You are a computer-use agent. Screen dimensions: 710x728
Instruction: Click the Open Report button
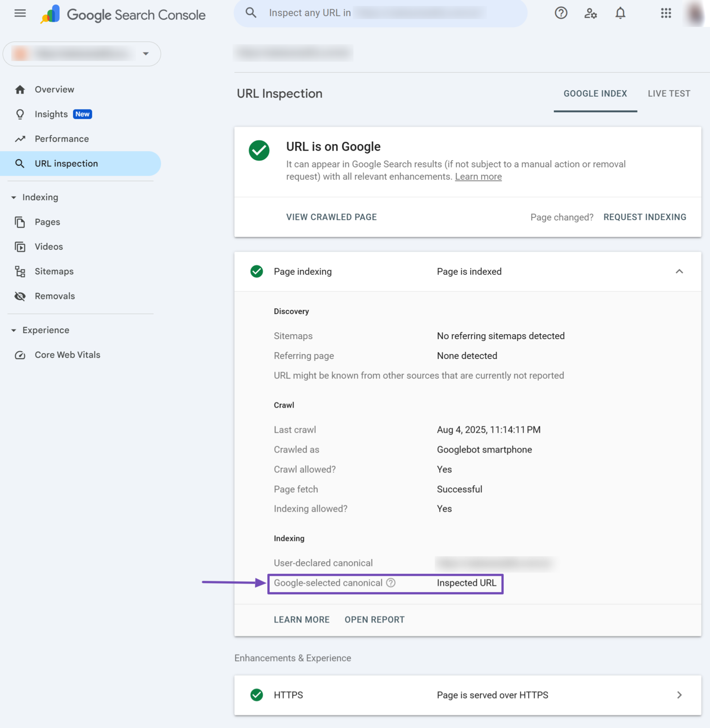point(374,620)
